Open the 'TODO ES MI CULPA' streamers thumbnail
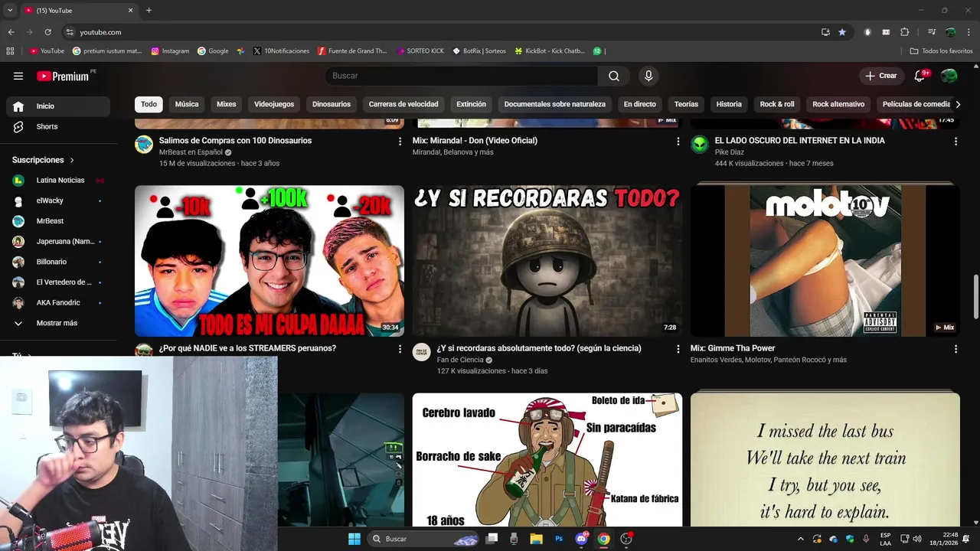 [x=269, y=261]
